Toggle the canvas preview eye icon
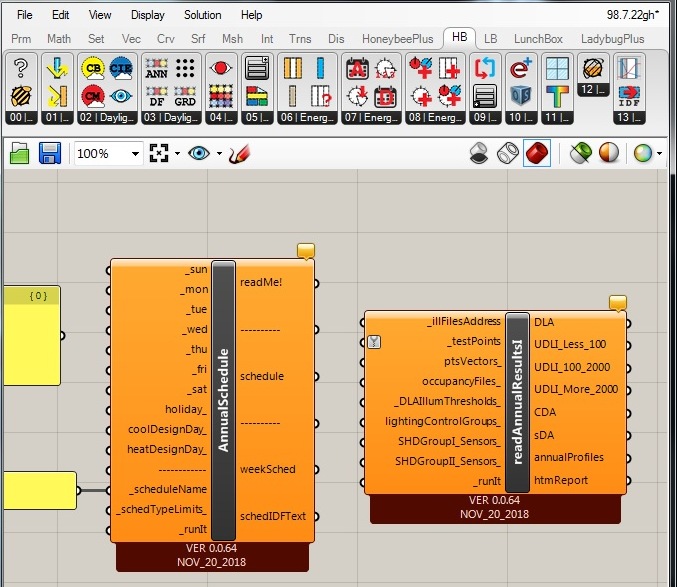The image size is (677, 587). point(199,153)
